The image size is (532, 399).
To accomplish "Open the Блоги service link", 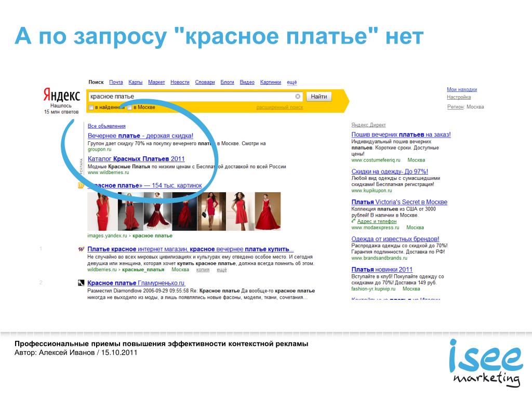I will (228, 82).
